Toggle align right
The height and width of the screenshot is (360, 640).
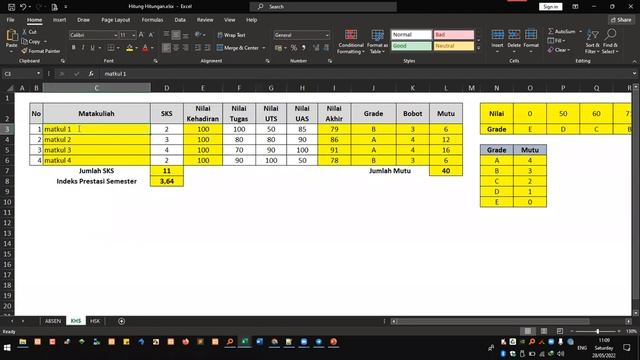[x=186, y=48]
